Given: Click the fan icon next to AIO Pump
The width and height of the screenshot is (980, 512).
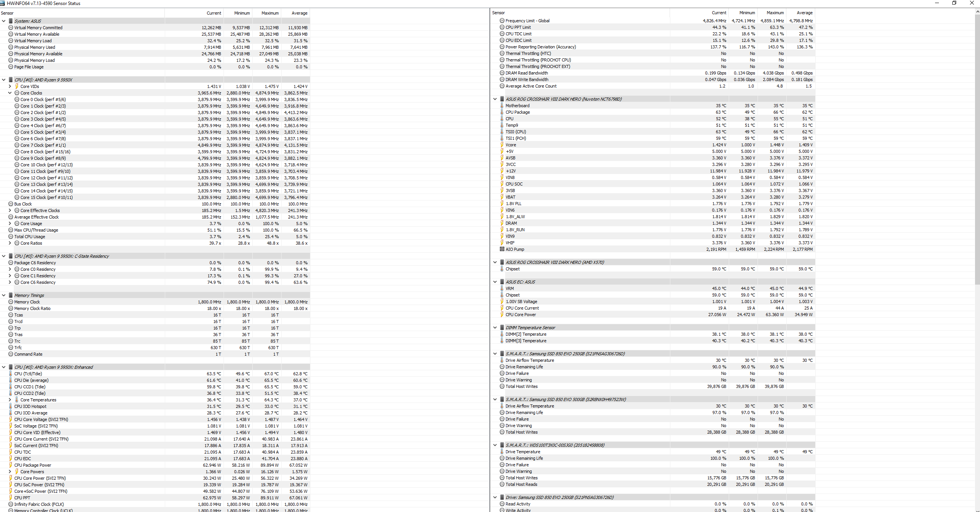Looking at the screenshot, I should coord(502,249).
